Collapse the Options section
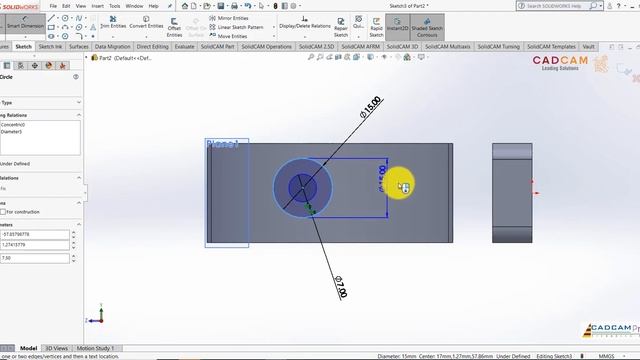Viewport: 640px width, 360px height. 79,203
